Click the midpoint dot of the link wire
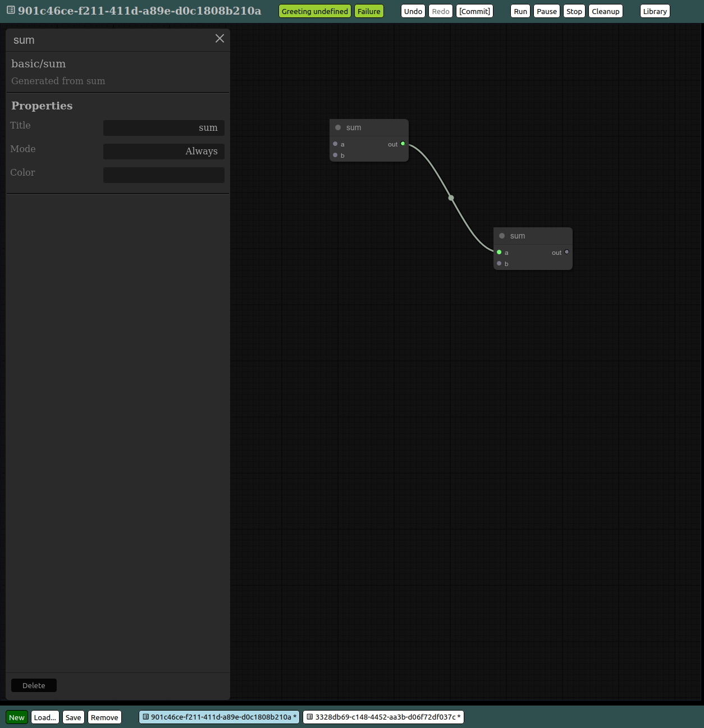The width and height of the screenshot is (704, 728). pyautogui.click(x=451, y=198)
